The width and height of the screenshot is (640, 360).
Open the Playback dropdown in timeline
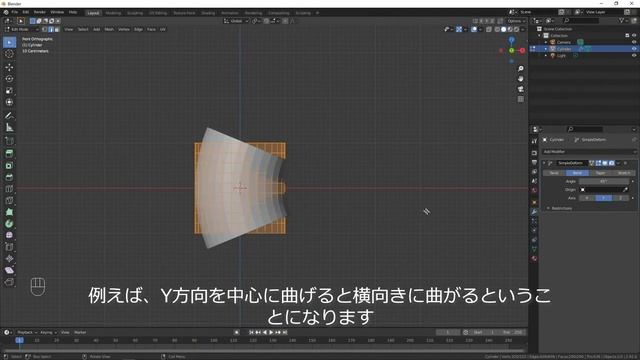pyautogui.click(x=27, y=332)
